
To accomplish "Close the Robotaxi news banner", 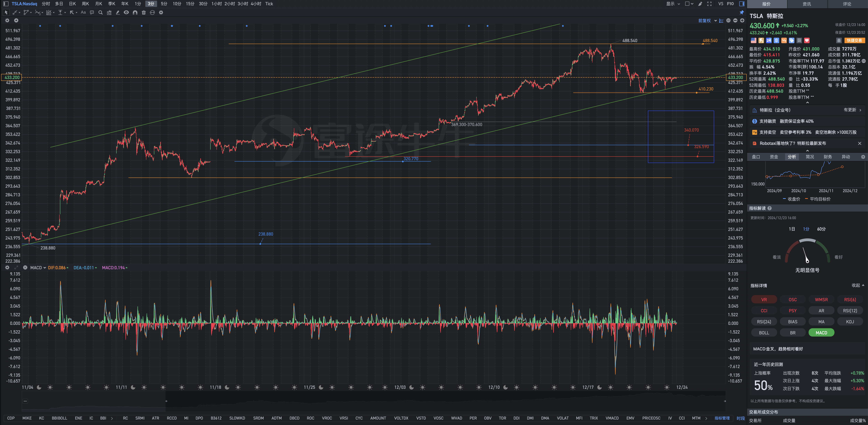I will pos(859,144).
